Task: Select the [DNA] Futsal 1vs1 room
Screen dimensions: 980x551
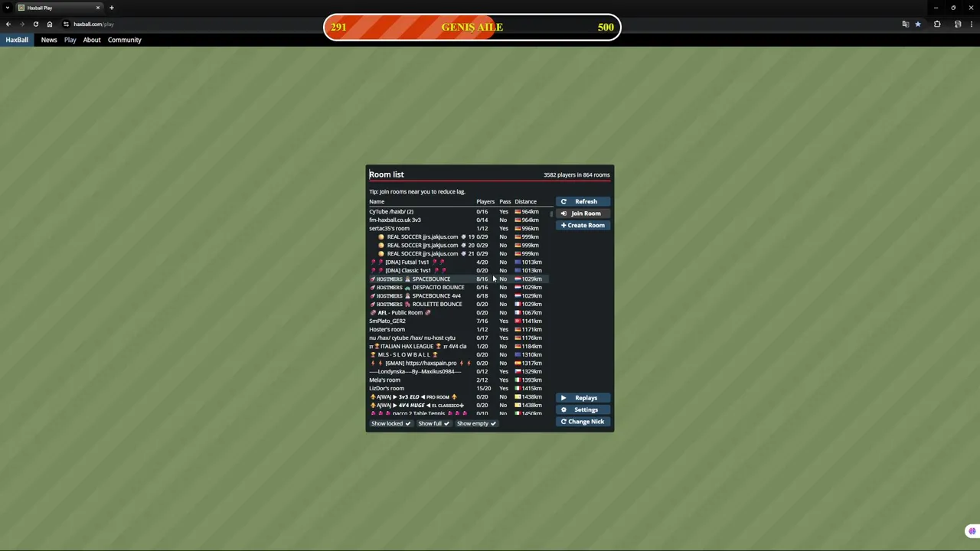Action: 458,262
